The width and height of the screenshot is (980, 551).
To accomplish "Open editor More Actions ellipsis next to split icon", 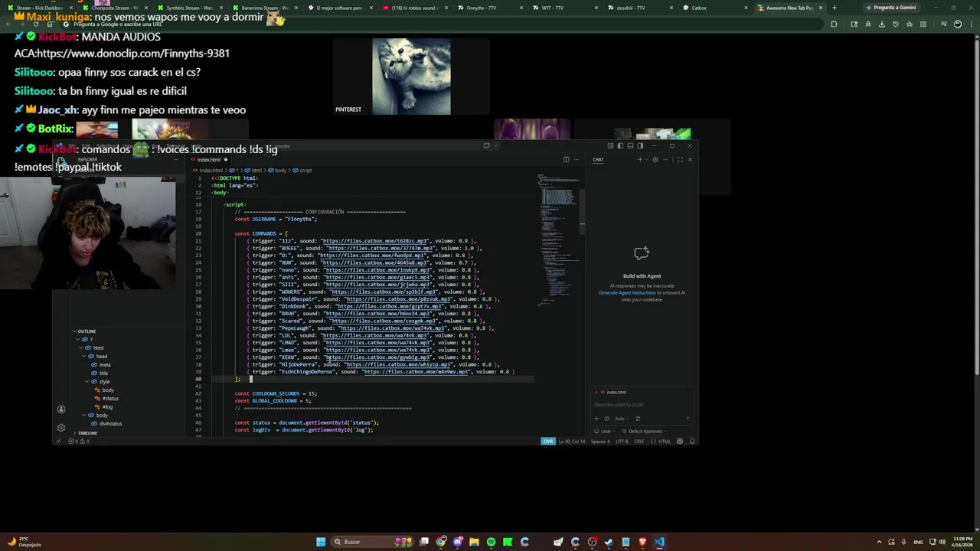I will 575,159.
